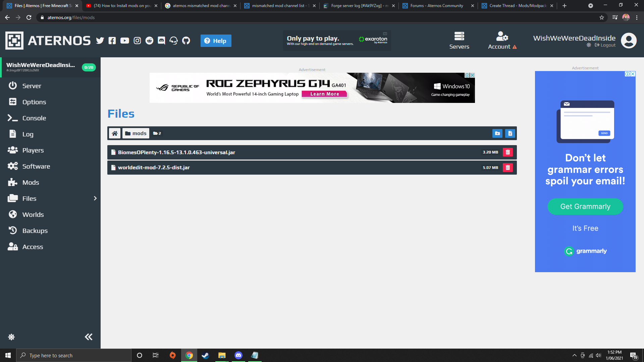Click the Help button
Image resolution: width=644 pixels, height=362 pixels.
tap(216, 41)
